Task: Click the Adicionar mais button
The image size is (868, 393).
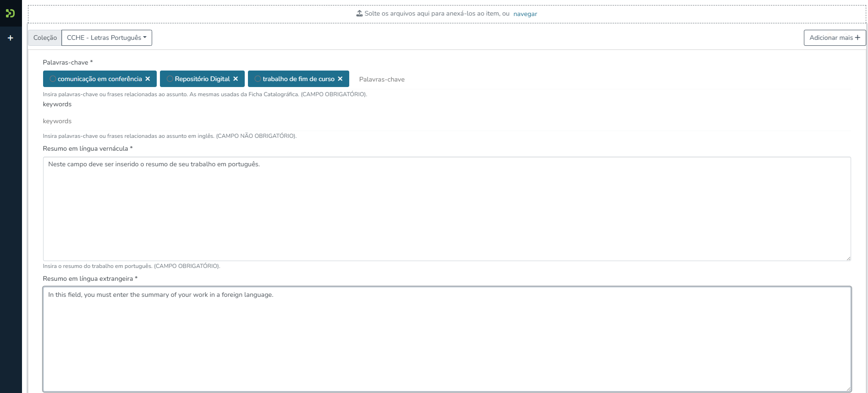Action: tap(834, 38)
